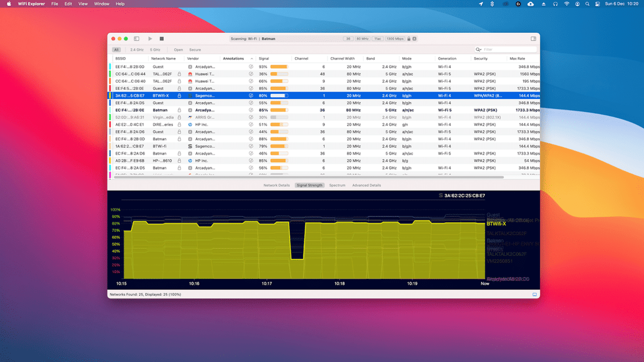Sort table by BSSID column
This screenshot has height=362, width=644.
pos(130,59)
